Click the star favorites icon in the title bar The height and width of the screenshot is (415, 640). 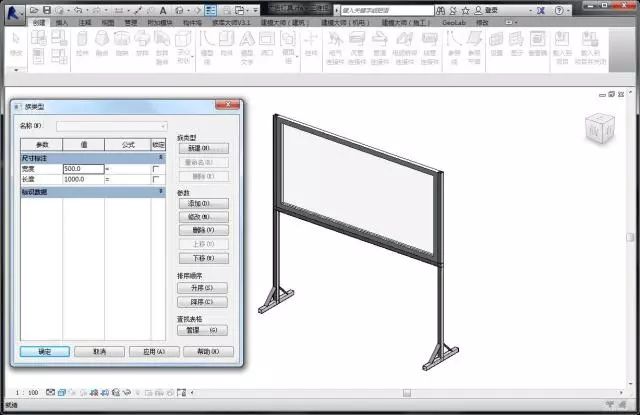pos(465,11)
